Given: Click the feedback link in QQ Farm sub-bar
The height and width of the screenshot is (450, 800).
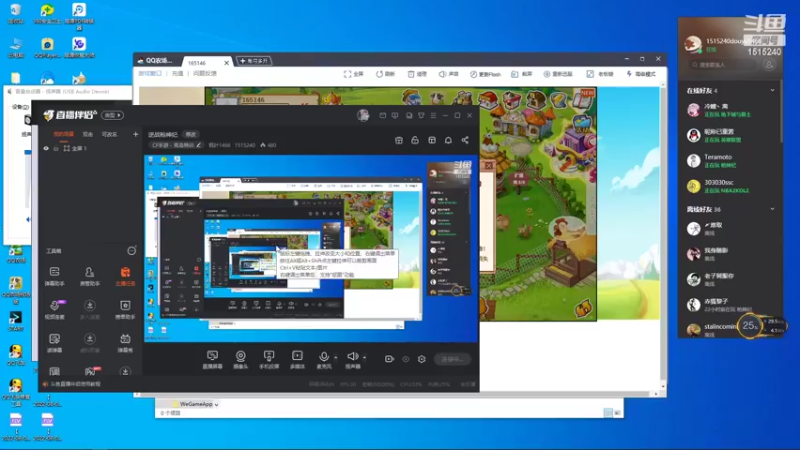Looking at the screenshot, I should click(205, 73).
